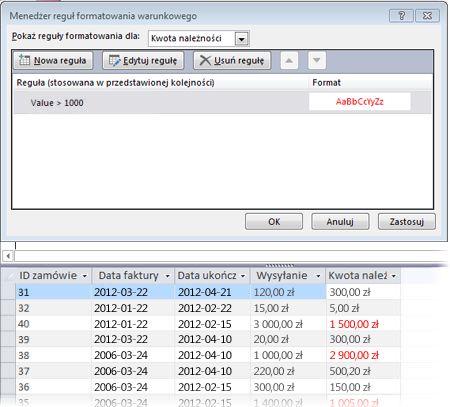Click the red 2 900,00 zł amount cell
Image resolution: width=450 pixels, height=407 pixels.
[x=363, y=355]
